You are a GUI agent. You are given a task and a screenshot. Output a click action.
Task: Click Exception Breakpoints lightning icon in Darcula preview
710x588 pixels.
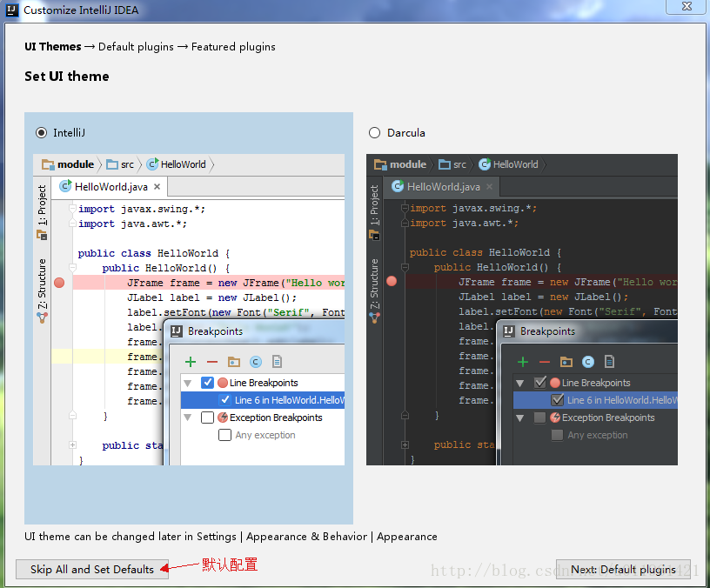[555, 417]
